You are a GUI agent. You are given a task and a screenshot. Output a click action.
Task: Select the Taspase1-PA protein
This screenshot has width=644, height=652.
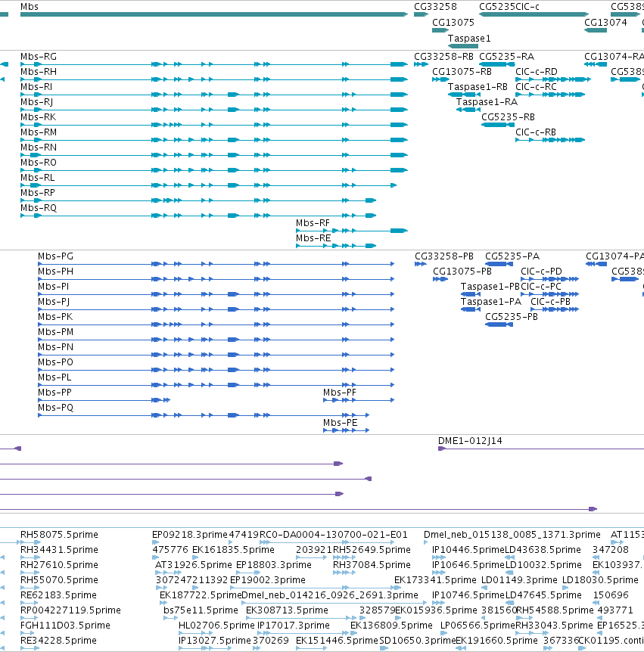(491, 302)
